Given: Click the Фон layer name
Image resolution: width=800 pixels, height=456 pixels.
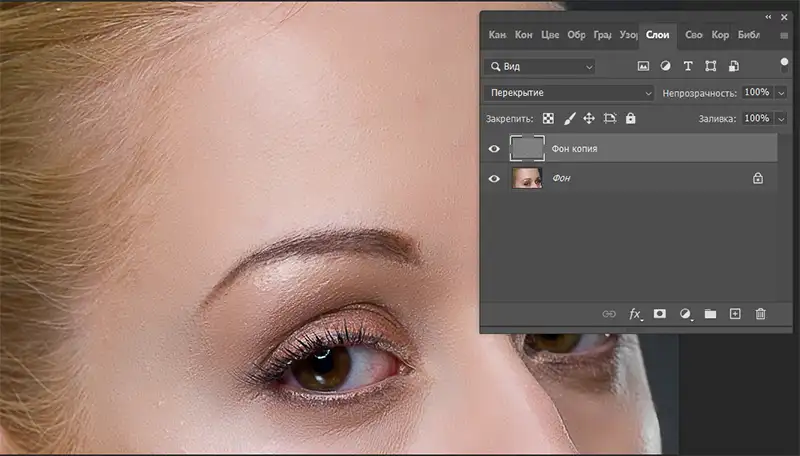Looking at the screenshot, I should coord(561,179).
